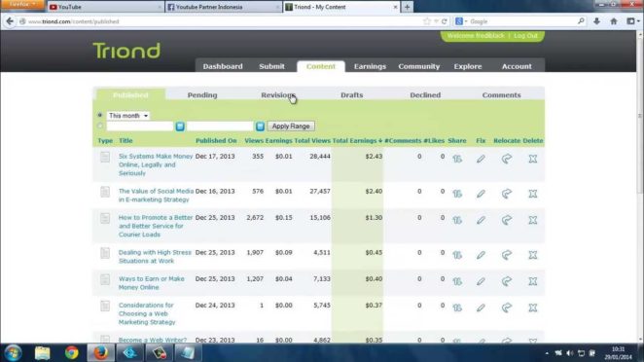Open Become a Web Writer article
Image resolution: width=644 pixels, height=362 pixels.
(x=153, y=341)
